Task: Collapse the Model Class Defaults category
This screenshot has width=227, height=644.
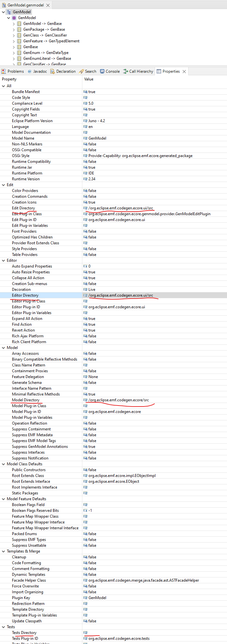Action: (x=3, y=464)
